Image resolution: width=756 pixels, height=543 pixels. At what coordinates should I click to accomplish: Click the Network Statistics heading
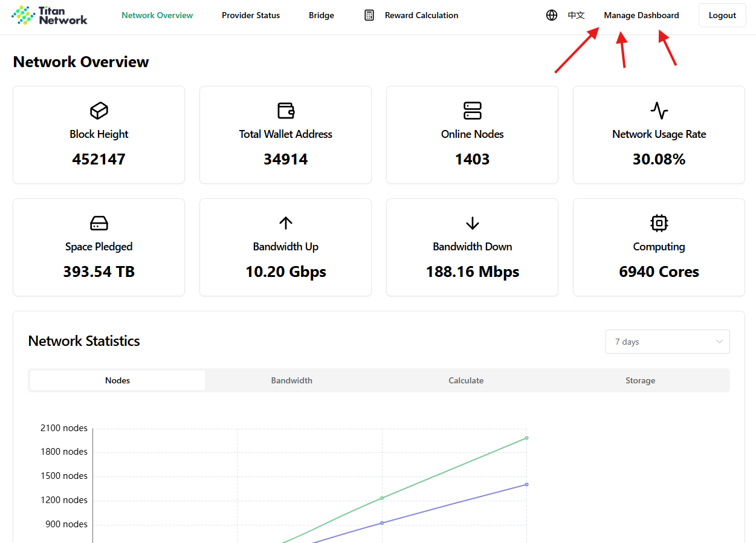pyautogui.click(x=84, y=341)
